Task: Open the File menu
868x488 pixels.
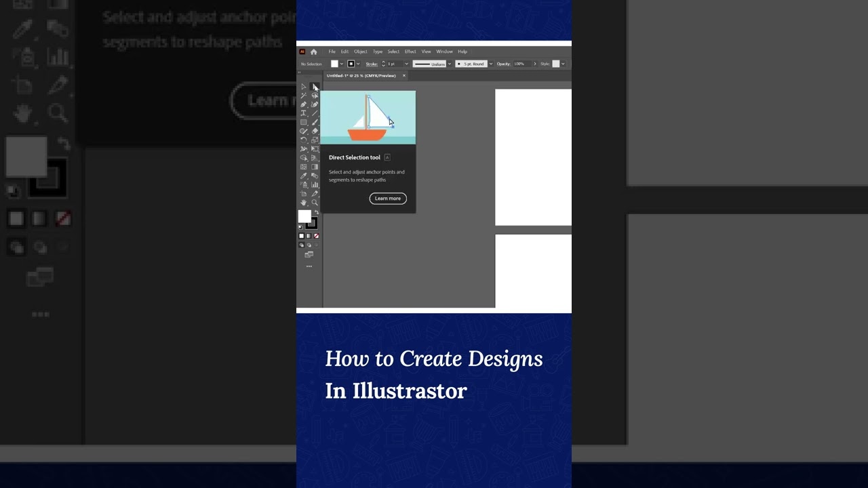Action: pyautogui.click(x=332, y=52)
